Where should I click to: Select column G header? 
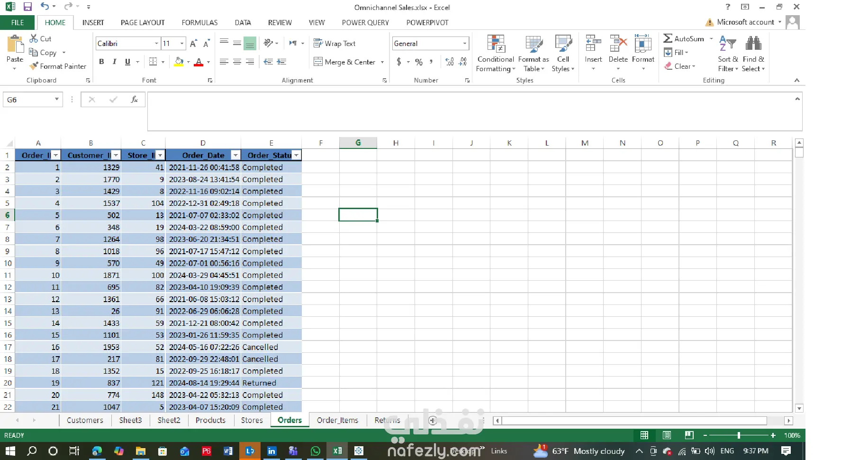[358, 143]
